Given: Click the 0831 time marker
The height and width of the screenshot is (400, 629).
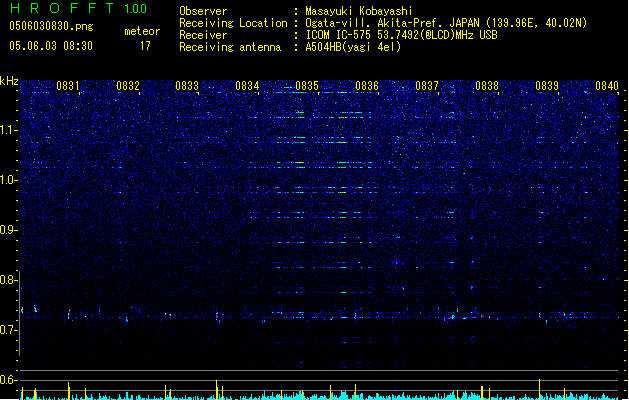Looking at the screenshot, I should [68, 86].
